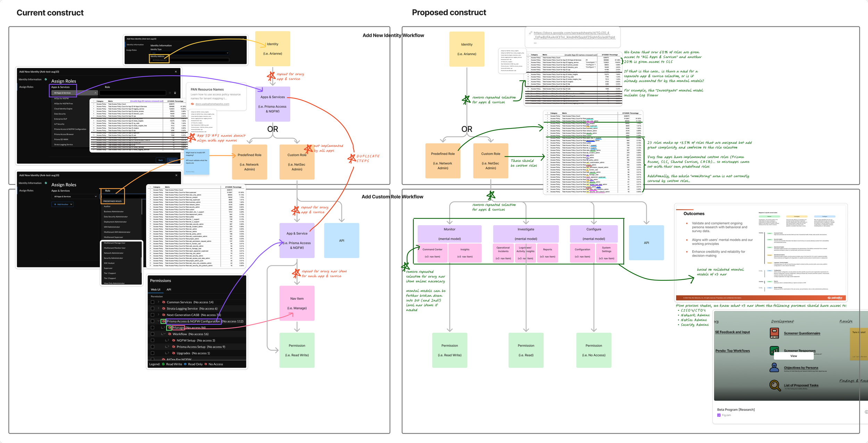Click no-access eye icon beside Common Services
Screen dimensions: 868x443
164,302
